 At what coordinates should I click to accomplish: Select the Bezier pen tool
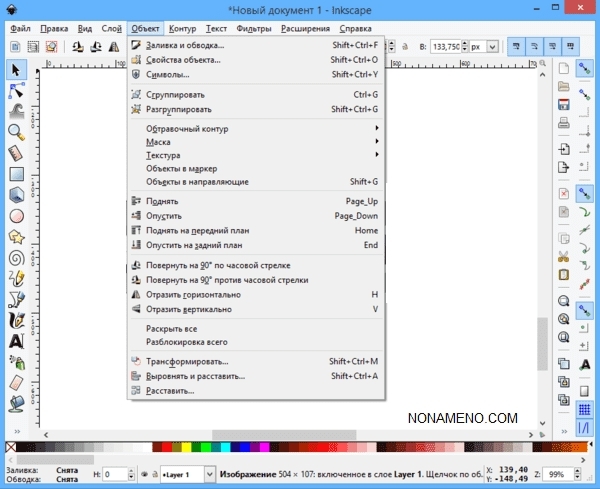16,300
